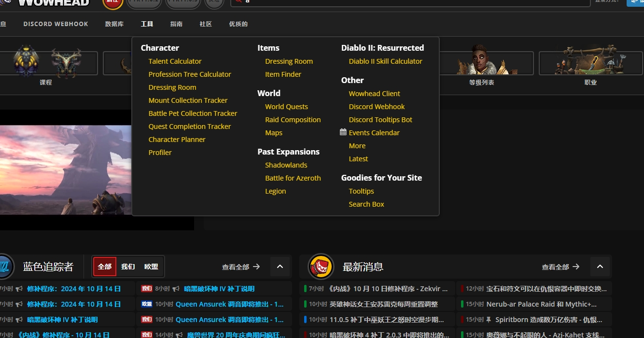Collapse the 最新消息 section
This screenshot has width=644, height=338.
(600, 267)
